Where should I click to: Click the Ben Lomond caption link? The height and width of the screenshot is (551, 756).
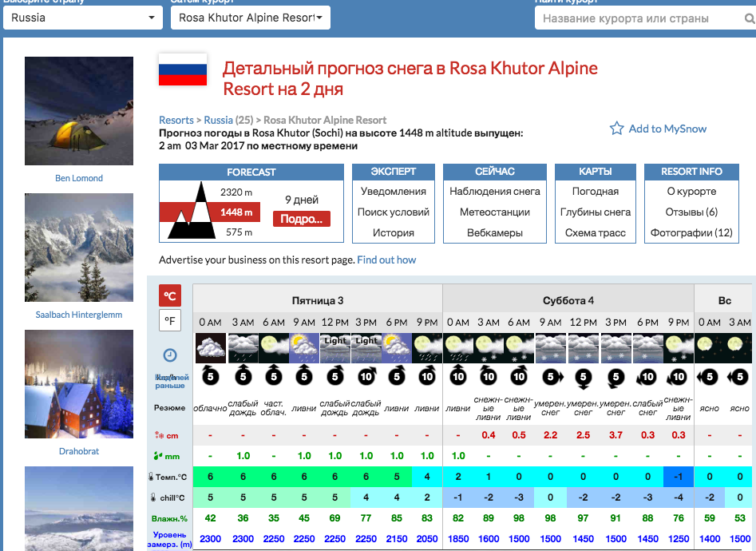79,178
